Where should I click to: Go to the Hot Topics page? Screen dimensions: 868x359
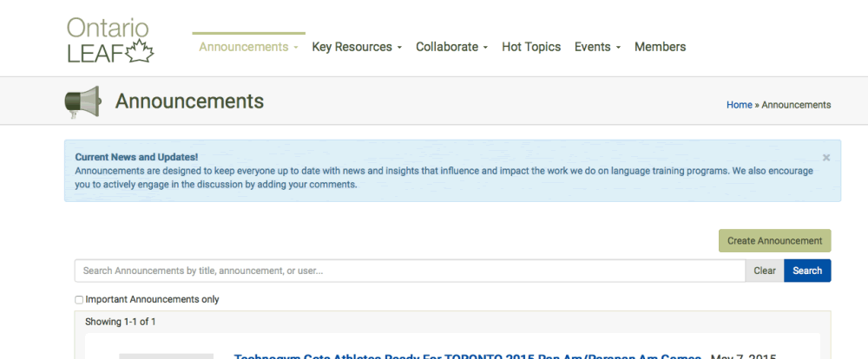(x=531, y=47)
